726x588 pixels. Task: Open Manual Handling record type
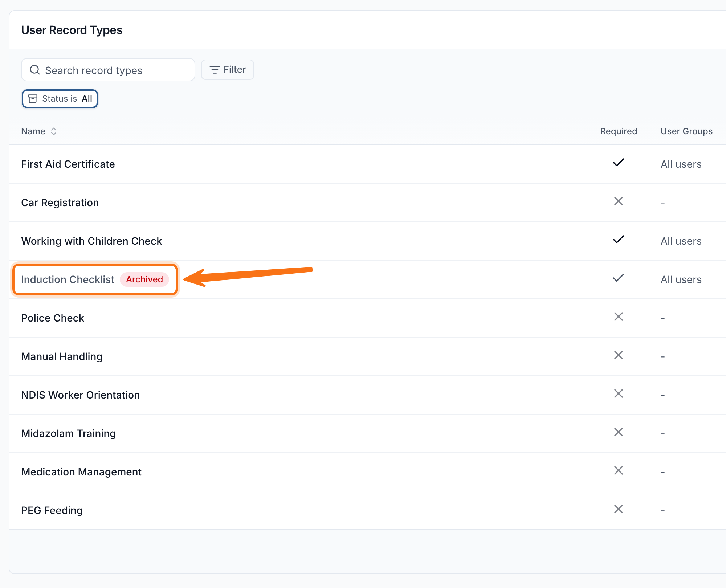[62, 356]
